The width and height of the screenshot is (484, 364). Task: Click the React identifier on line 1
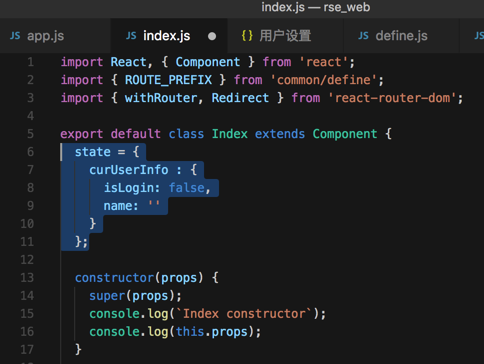point(128,62)
